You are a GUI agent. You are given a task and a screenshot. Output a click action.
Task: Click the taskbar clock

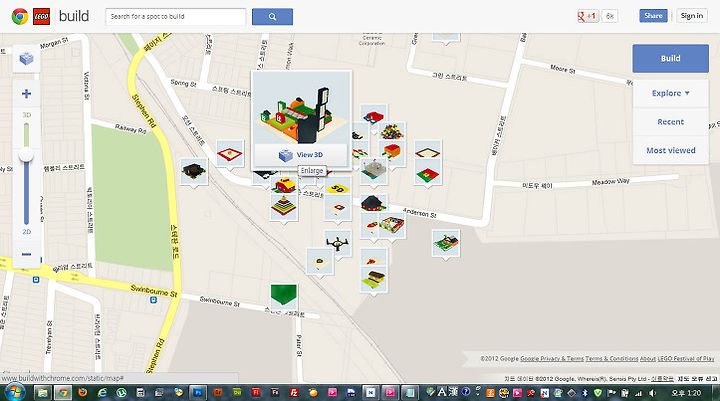(687, 393)
